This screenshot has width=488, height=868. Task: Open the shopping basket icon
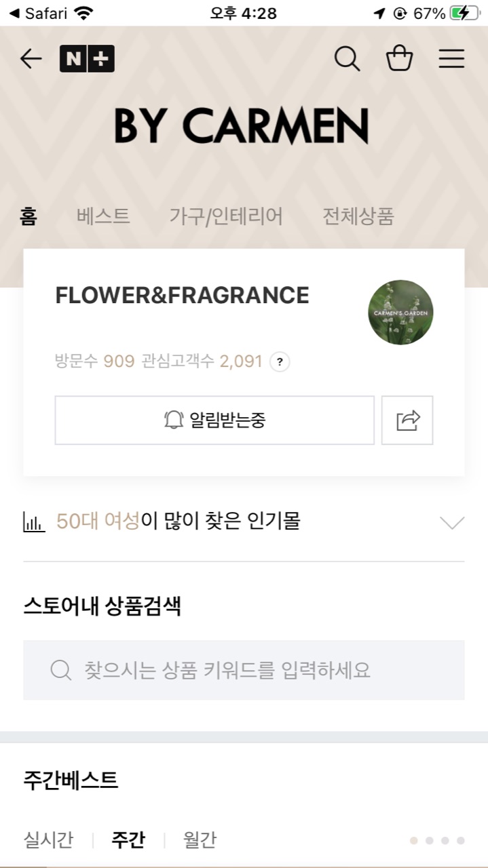(x=399, y=59)
